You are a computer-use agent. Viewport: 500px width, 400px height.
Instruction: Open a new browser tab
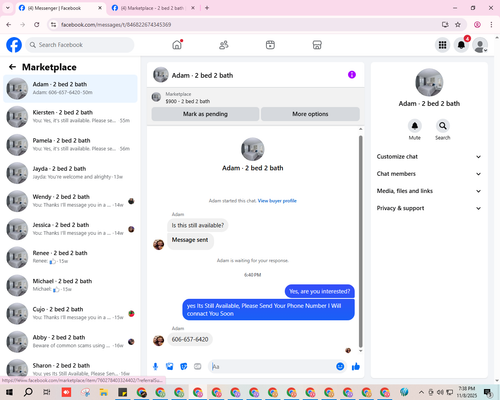(x=207, y=8)
